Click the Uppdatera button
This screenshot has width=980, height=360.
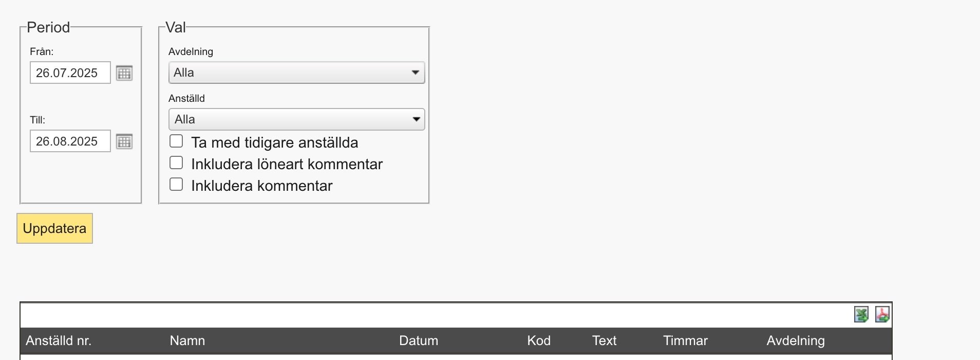tap(54, 228)
